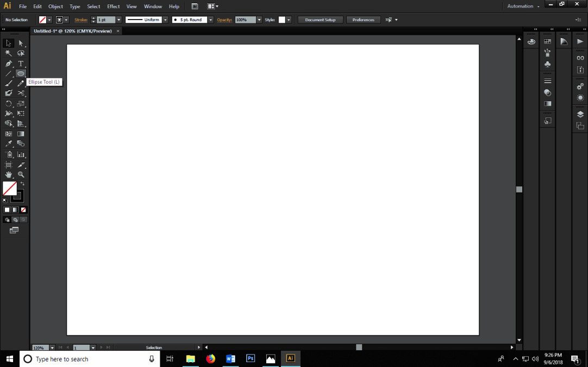
Task: Reset default fill and stroke
Action: point(5,200)
